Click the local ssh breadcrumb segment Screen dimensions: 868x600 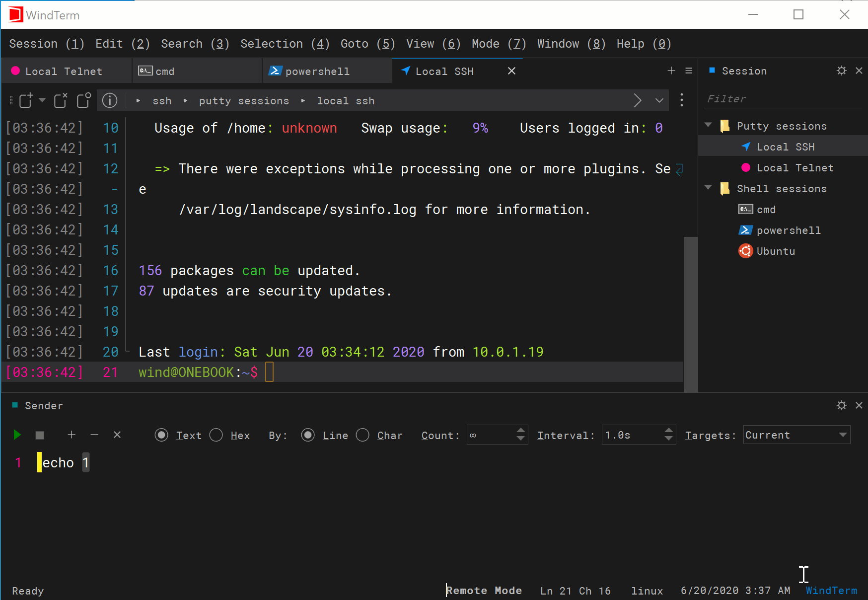click(346, 101)
